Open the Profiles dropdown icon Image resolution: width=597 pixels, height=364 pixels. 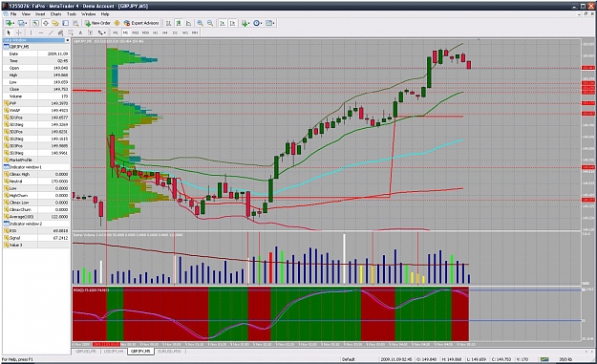(x=22, y=23)
